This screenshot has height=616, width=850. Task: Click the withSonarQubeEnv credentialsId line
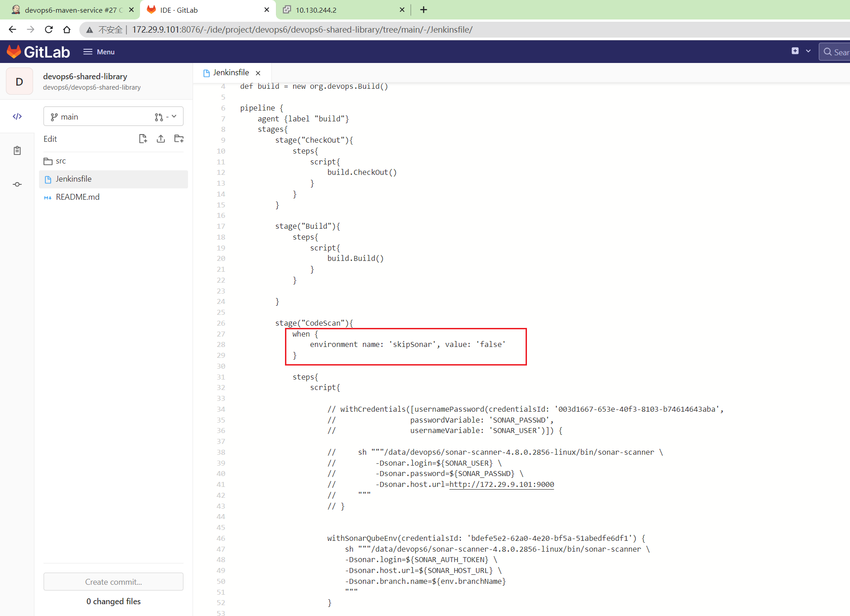point(487,538)
